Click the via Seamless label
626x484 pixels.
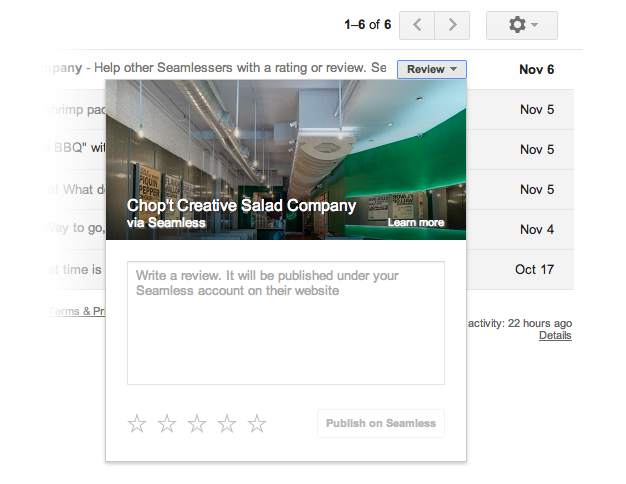coord(166,223)
